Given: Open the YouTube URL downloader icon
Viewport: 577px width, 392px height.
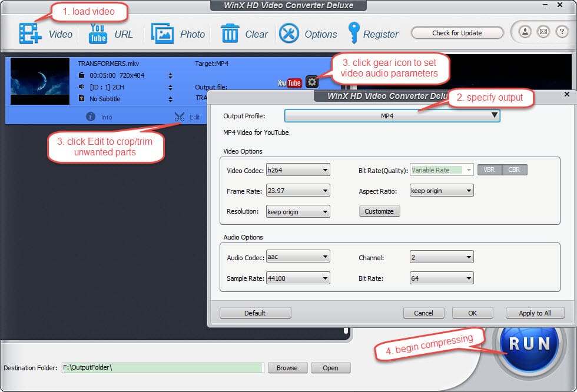Looking at the screenshot, I should tap(98, 34).
